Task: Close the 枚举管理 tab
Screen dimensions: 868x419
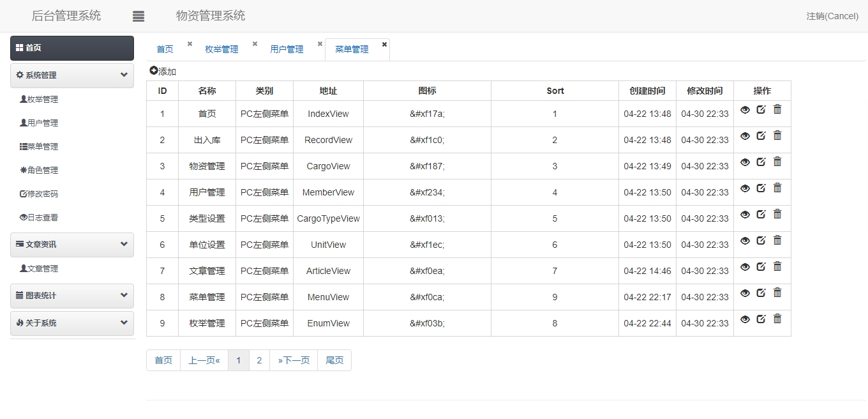Action: pyautogui.click(x=255, y=44)
